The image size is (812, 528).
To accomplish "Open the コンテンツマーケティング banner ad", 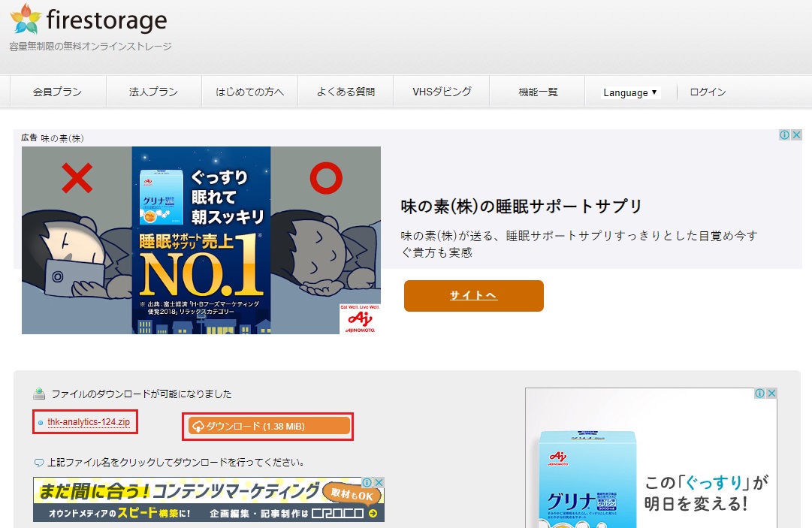I will click(x=209, y=499).
